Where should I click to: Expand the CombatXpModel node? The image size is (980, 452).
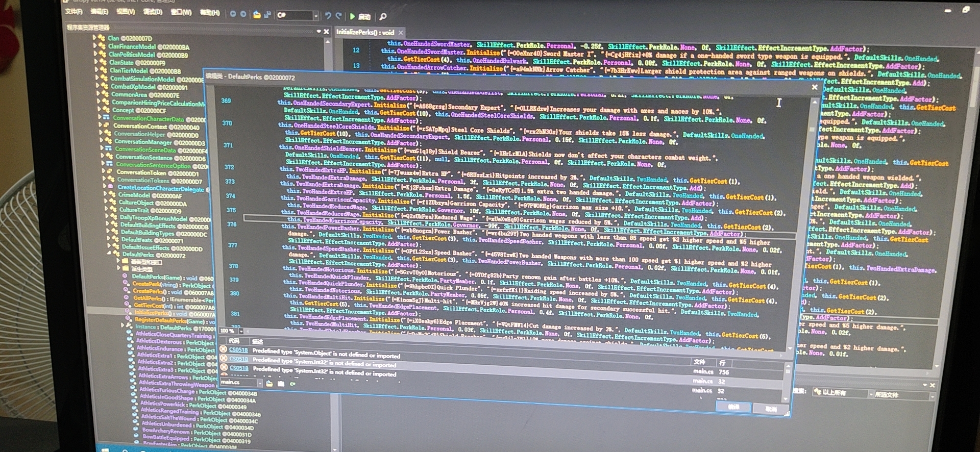pyautogui.click(x=97, y=86)
